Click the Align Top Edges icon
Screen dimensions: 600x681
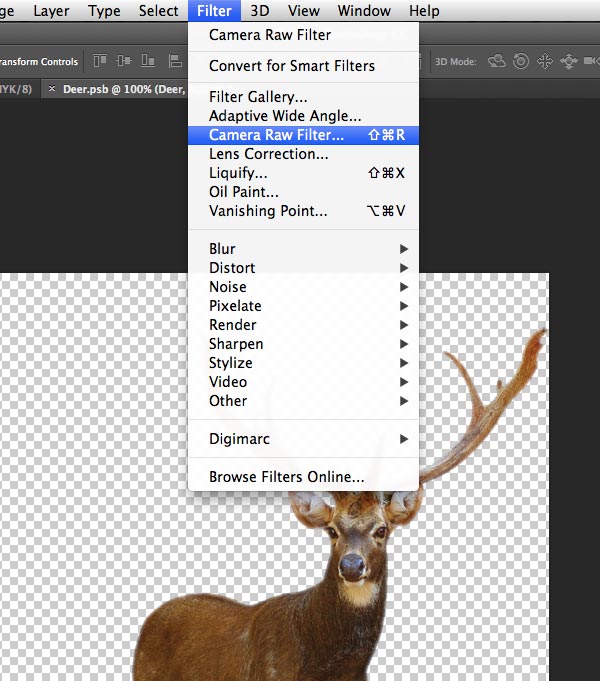(x=100, y=62)
